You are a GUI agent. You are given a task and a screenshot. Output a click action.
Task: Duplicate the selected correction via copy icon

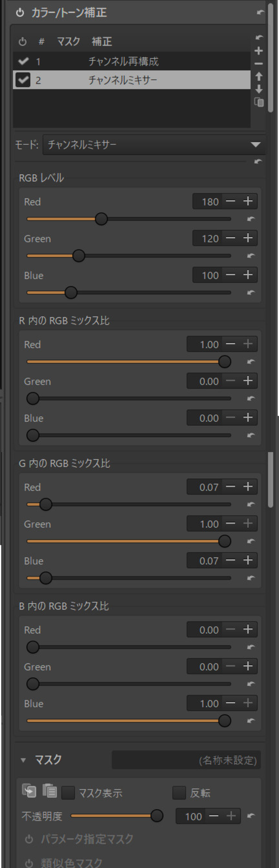pos(258,102)
